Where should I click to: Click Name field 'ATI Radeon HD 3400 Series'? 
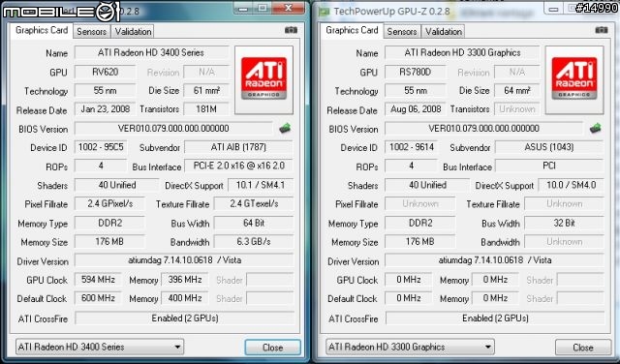[151, 52]
